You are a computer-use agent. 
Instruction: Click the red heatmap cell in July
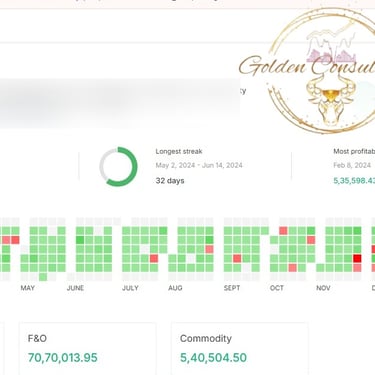tap(154, 258)
